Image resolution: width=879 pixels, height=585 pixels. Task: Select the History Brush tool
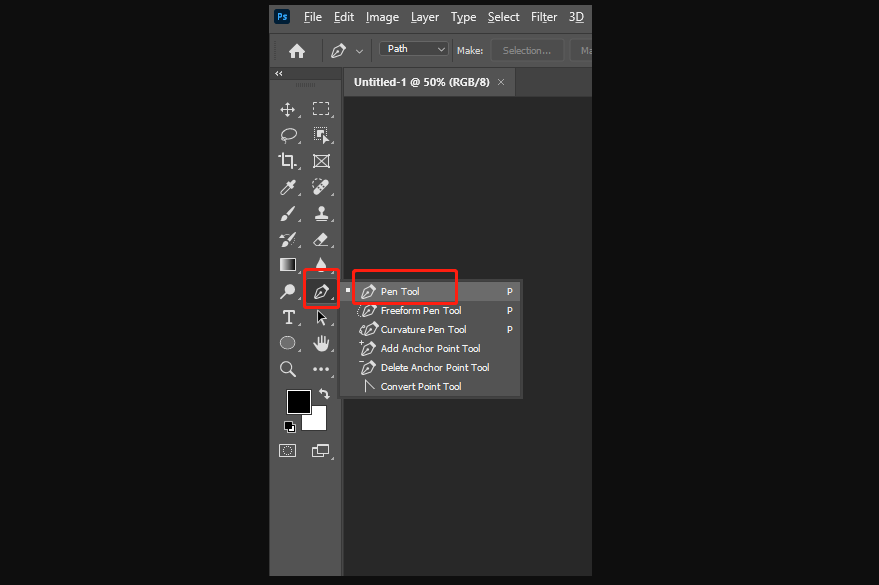pos(288,239)
